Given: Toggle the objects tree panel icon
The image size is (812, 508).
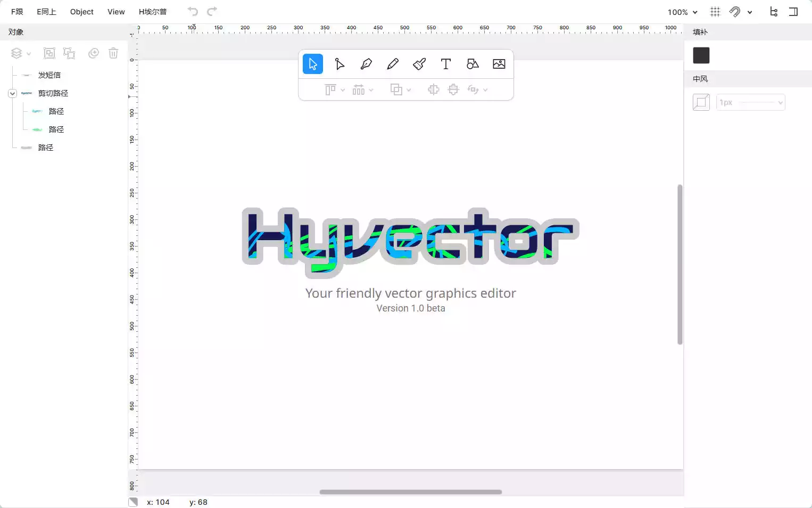Looking at the screenshot, I should tap(774, 12).
